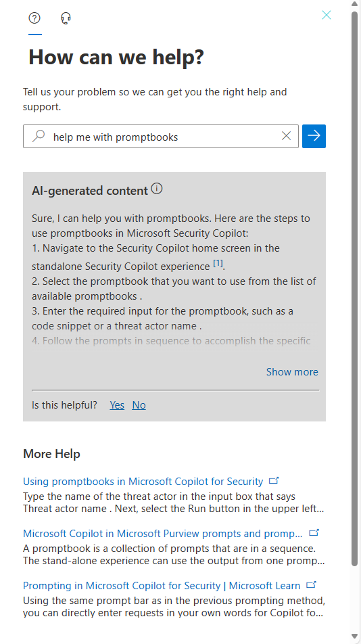Mark the answer helpful with Yes

(x=117, y=405)
